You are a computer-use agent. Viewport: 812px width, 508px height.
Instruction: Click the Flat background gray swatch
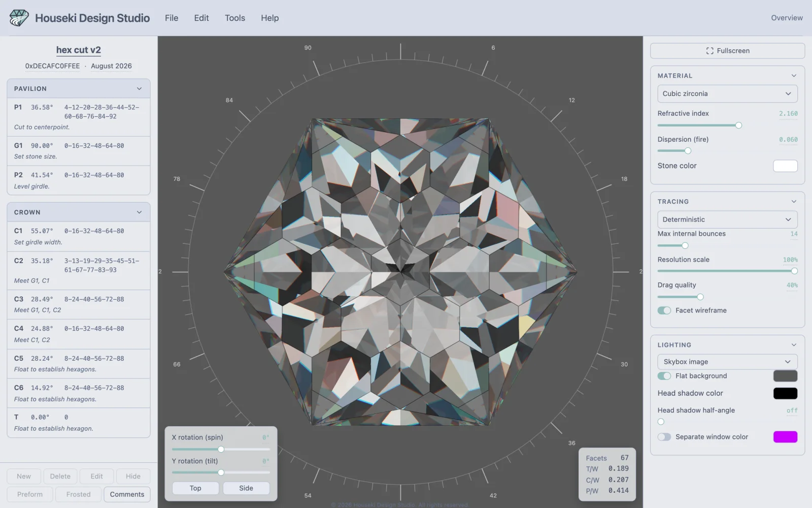[785, 376]
